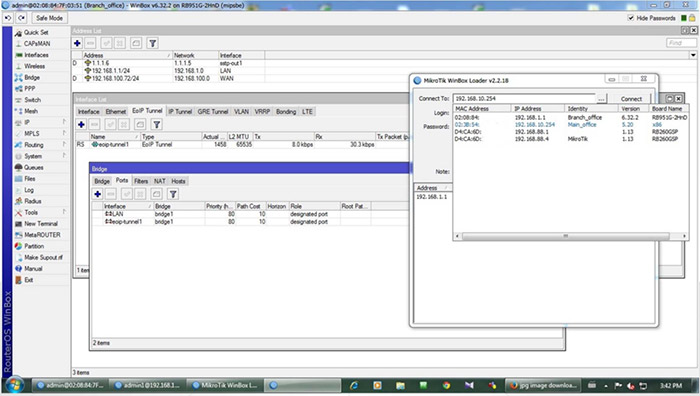700x396 pixels.
Task: Open MetaROUTER in the sidebar
Action: click(x=42, y=234)
